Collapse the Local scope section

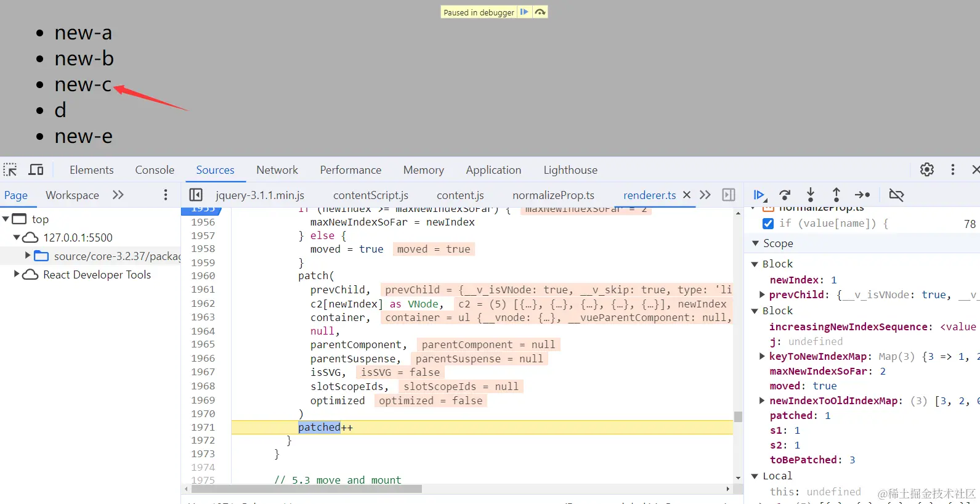pyautogui.click(x=754, y=476)
